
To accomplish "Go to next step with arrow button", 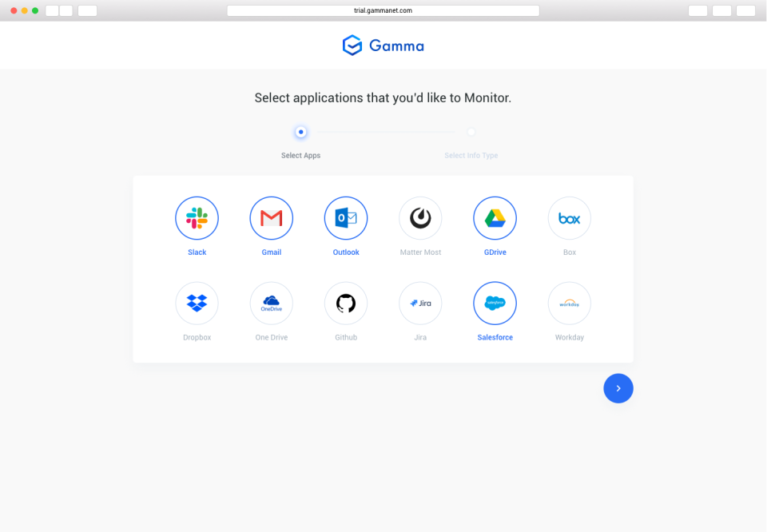I will click(618, 388).
